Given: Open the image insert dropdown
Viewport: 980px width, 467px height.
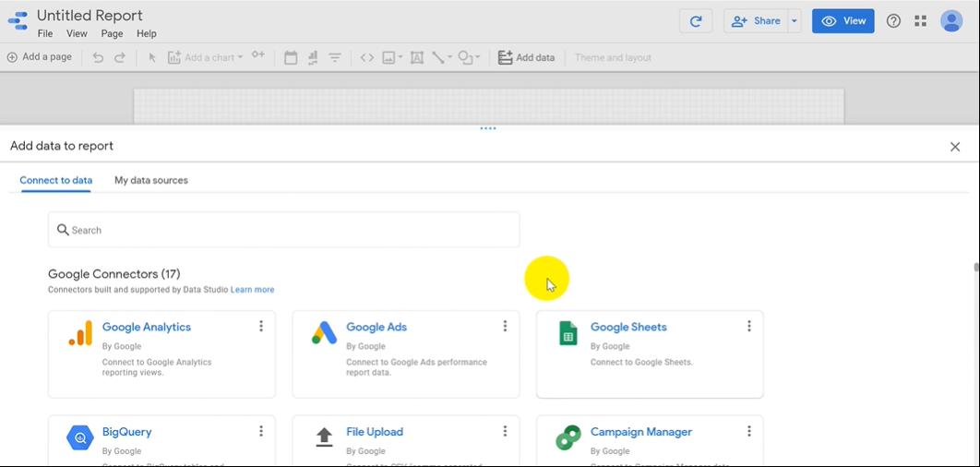Looking at the screenshot, I should [x=392, y=57].
